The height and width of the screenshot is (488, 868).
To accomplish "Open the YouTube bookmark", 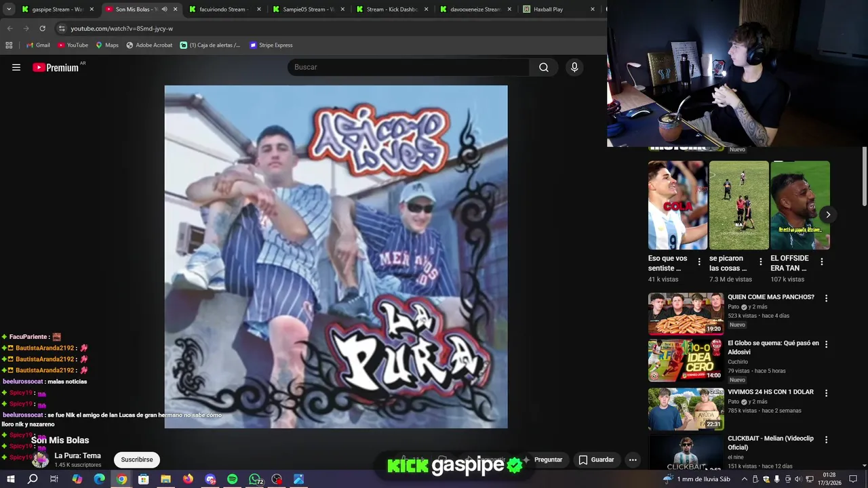I will pyautogui.click(x=73, y=45).
